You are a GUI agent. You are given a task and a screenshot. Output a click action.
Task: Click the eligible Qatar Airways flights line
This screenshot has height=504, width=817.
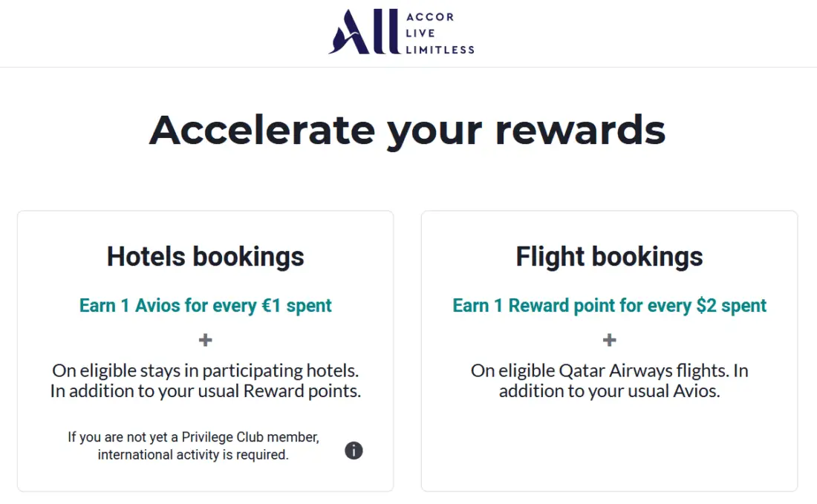(x=609, y=370)
